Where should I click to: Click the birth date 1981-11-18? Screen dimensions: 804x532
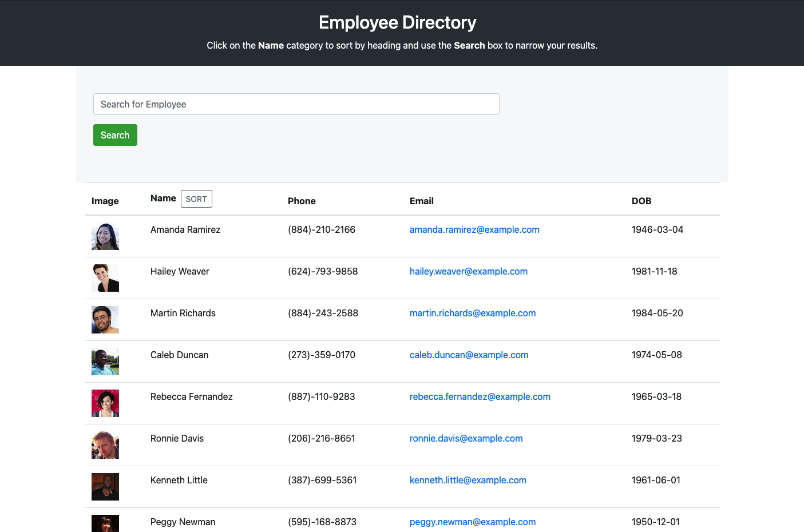655,271
